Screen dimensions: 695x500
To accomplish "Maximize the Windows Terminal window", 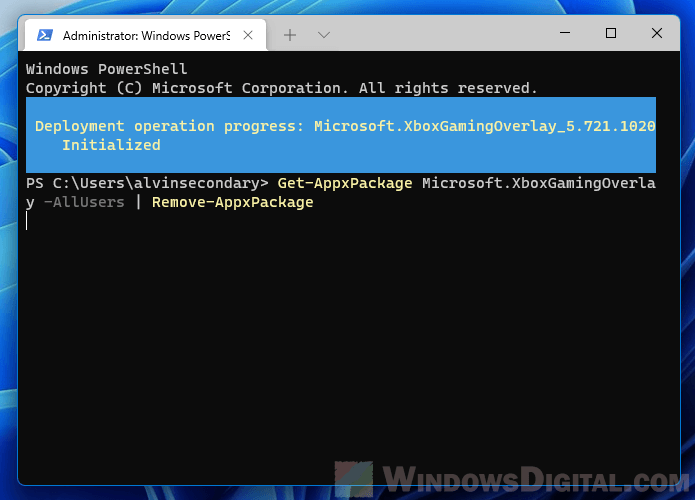I will pos(611,33).
